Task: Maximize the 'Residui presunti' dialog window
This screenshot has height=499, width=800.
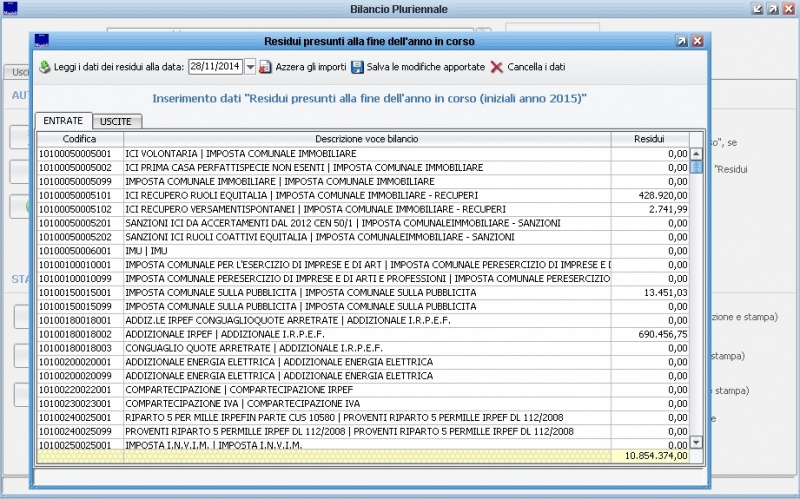Action: pyautogui.click(x=682, y=41)
